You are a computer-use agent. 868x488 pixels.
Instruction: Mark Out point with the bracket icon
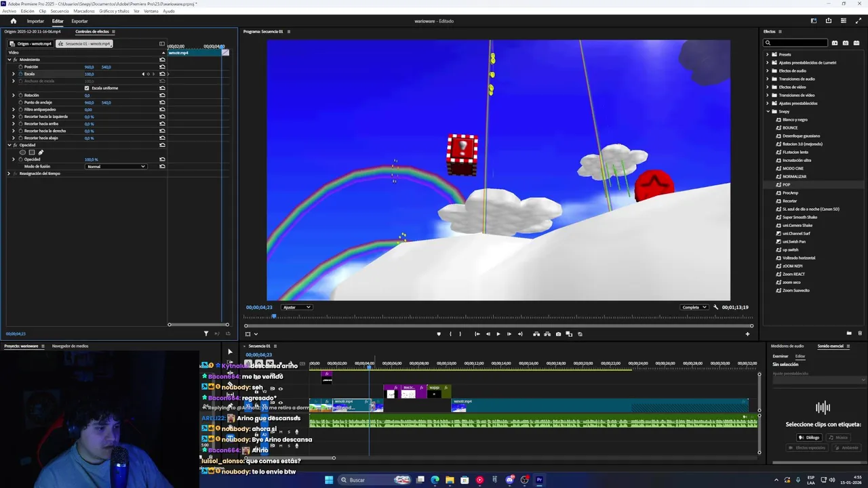click(460, 333)
